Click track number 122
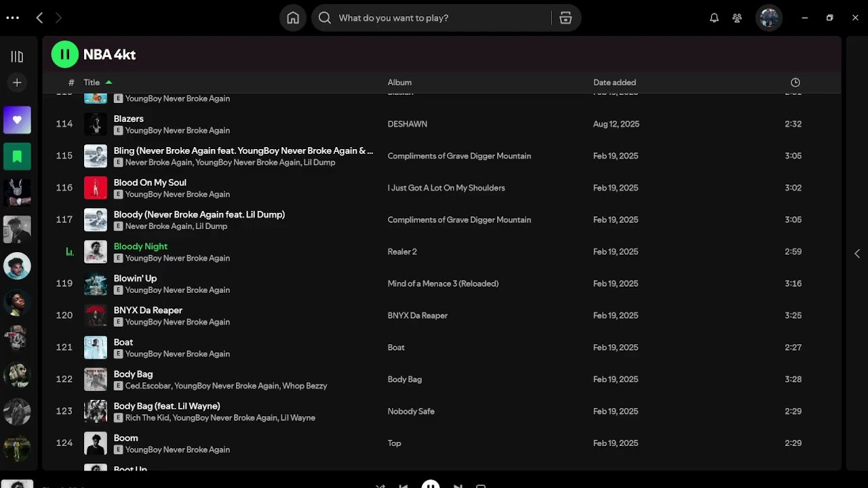868x488 pixels. click(x=64, y=379)
